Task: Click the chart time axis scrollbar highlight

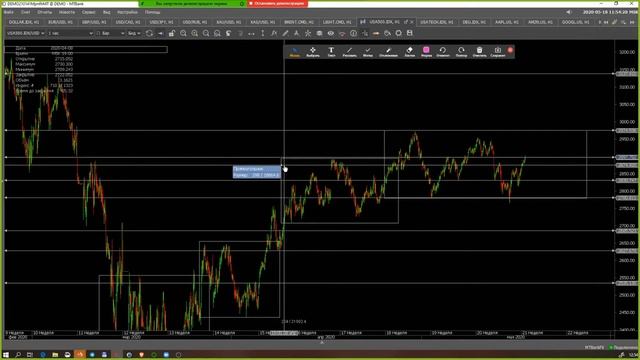Action: (284, 333)
